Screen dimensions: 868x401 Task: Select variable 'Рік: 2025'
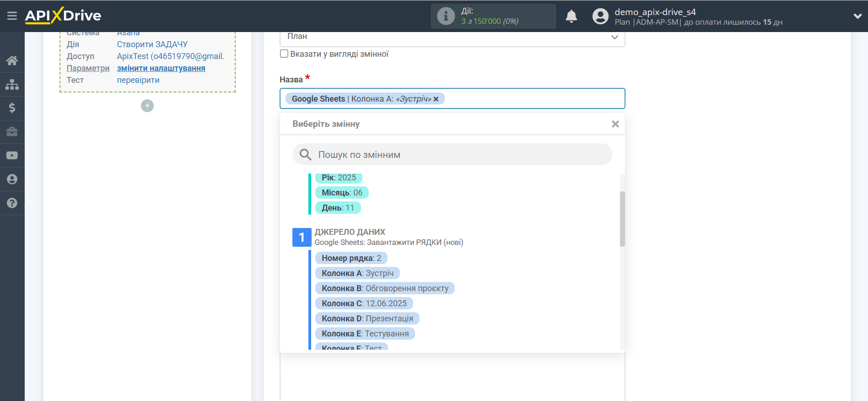(x=339, y=178)
